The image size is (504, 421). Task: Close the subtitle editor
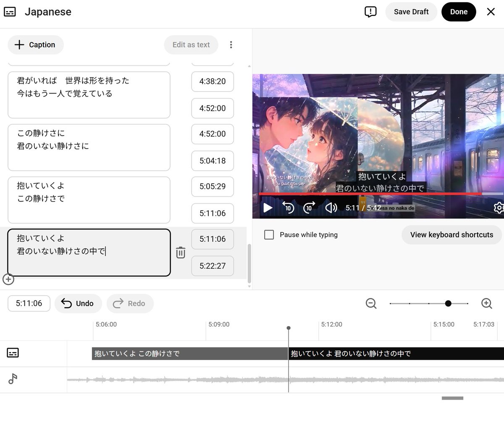tap(491, 12)
